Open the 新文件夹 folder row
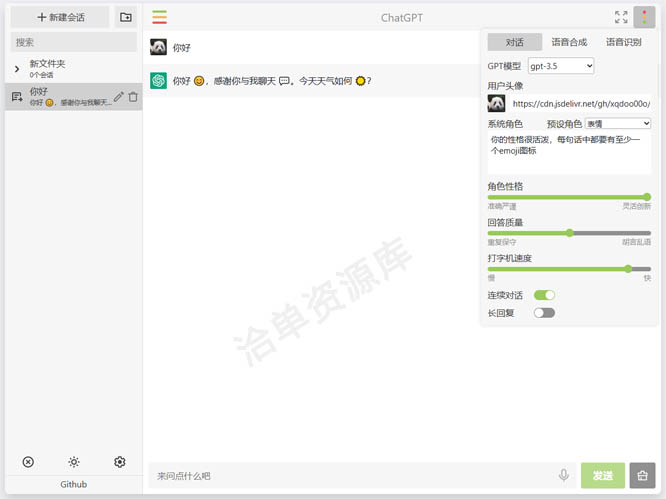Image resolution: width=666 pixels, height=499 pixels. point(74,69)
